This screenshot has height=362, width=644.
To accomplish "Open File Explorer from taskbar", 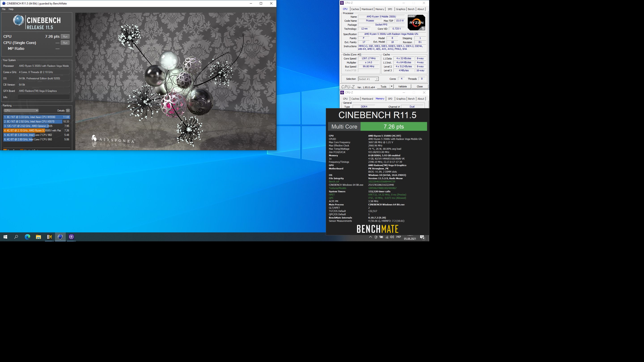I will point(38,237).
